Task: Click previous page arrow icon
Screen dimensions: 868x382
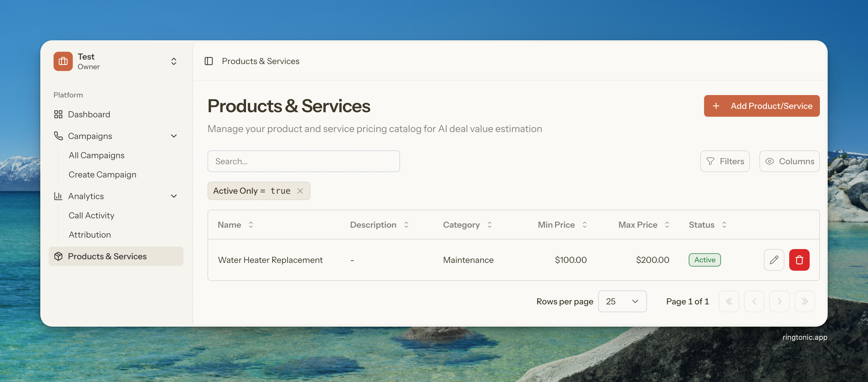Action: 754,301
